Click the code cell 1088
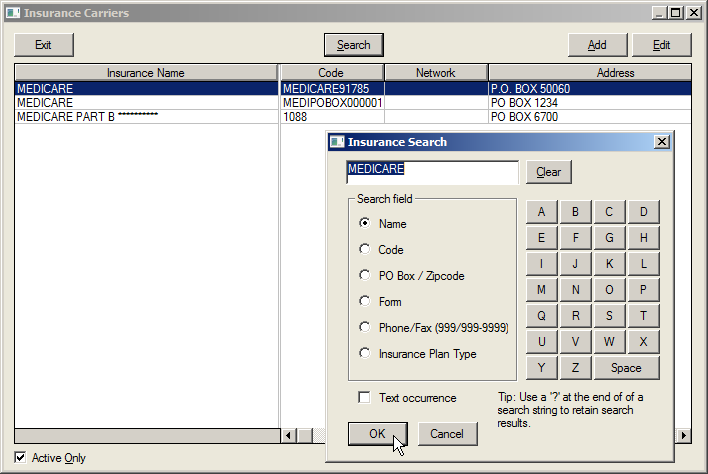The width and height of the screenshot is (708, 474). point(332,116)
